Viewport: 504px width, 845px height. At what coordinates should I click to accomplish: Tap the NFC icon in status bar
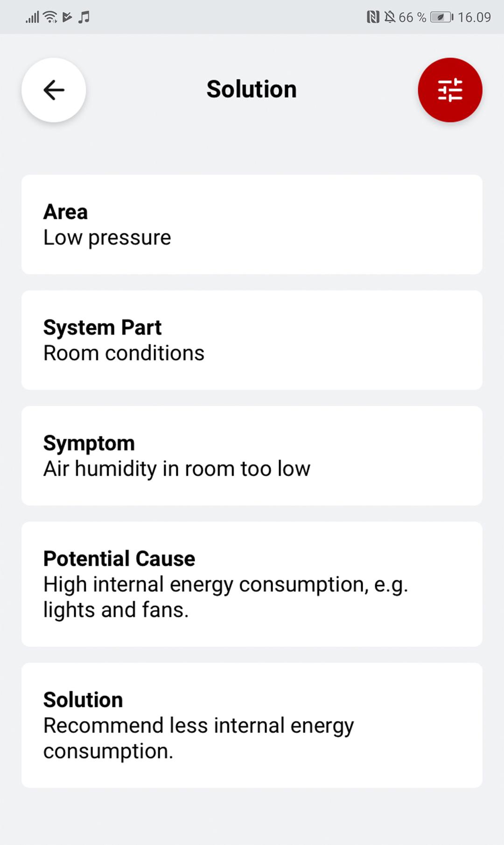(373, 17)
